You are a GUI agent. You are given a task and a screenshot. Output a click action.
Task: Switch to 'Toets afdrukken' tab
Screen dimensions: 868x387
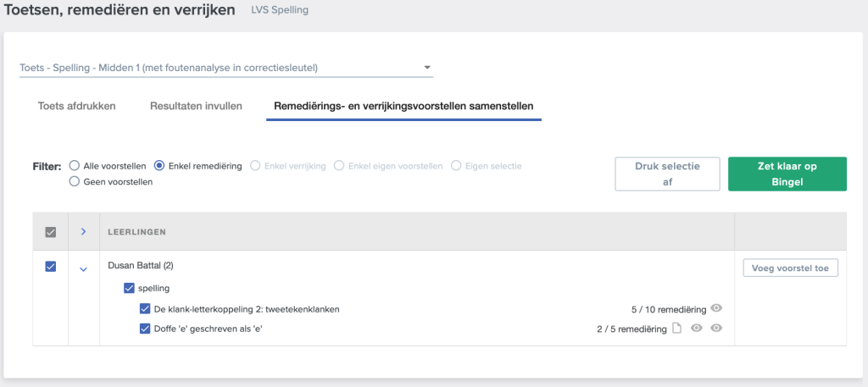(x=77, y=106)
